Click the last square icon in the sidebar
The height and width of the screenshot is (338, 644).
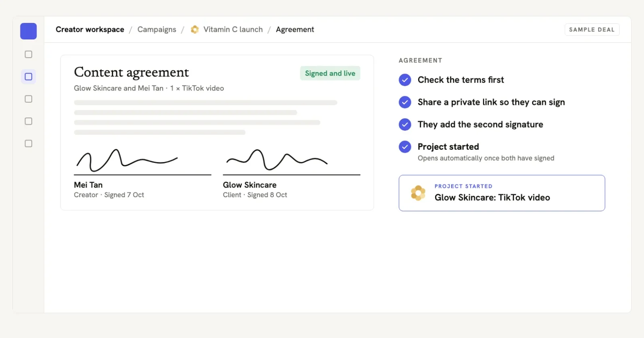click(29, 144)
